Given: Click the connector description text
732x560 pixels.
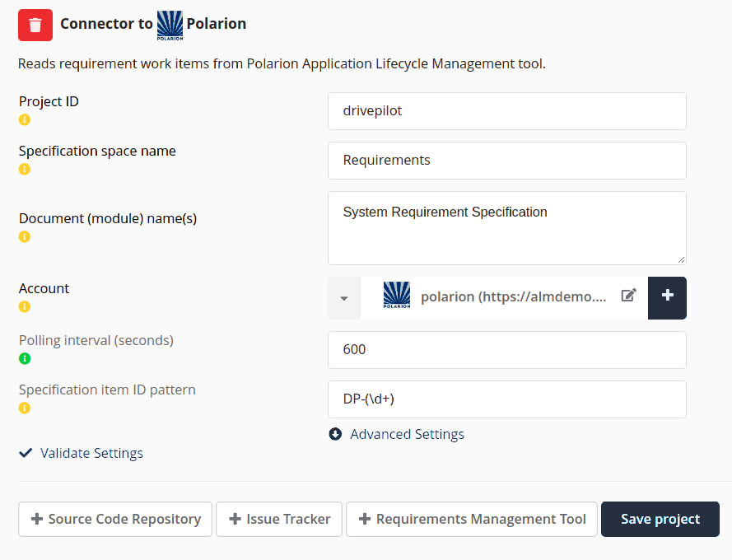Looking at the screenshot, I should tap(282, 63).
